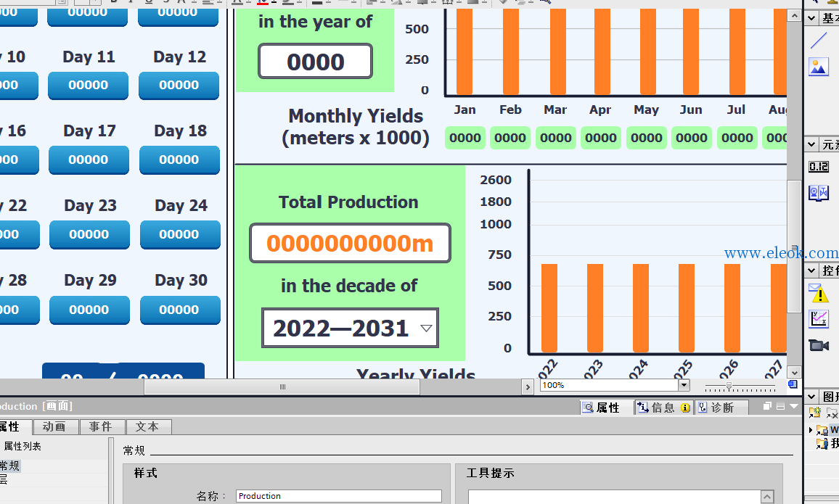Click the Day 30 value button
The image size is (839, 504).
(180, 310)
